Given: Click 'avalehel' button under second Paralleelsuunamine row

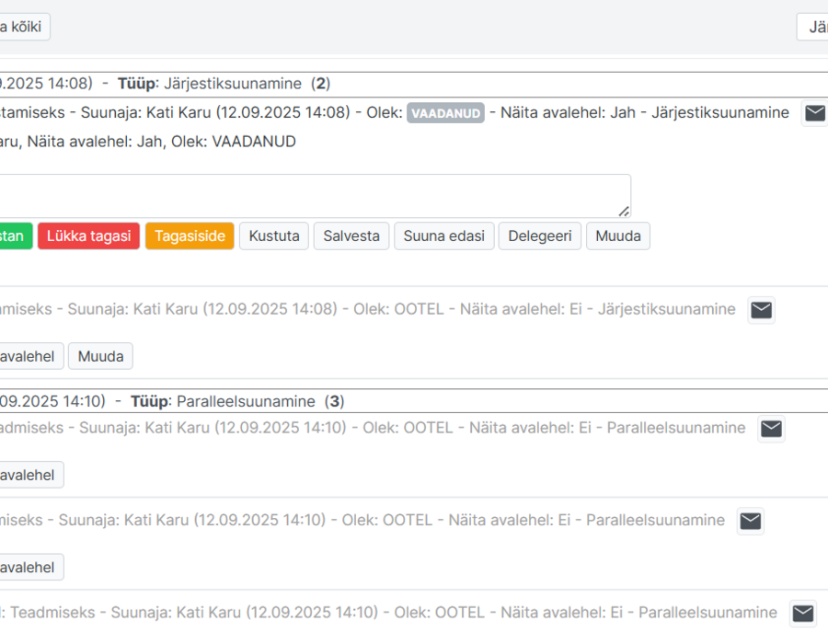Looking at the screenshot, I should coord(31,568).
